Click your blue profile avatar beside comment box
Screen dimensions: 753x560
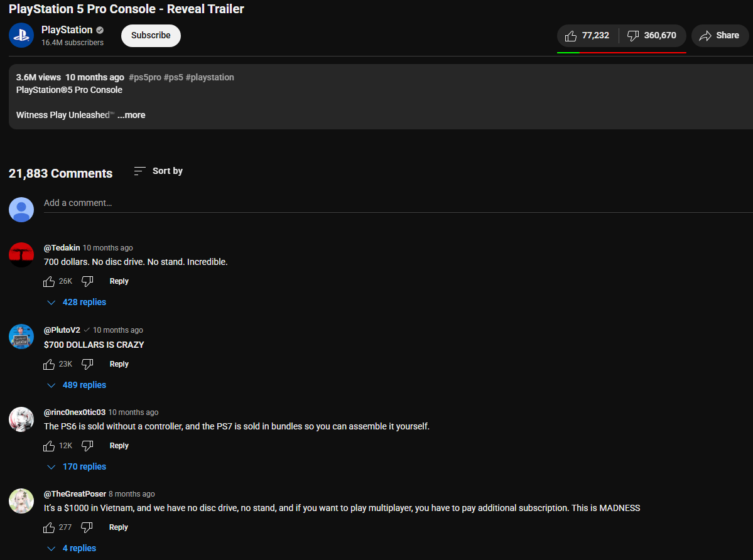point(21,210)
